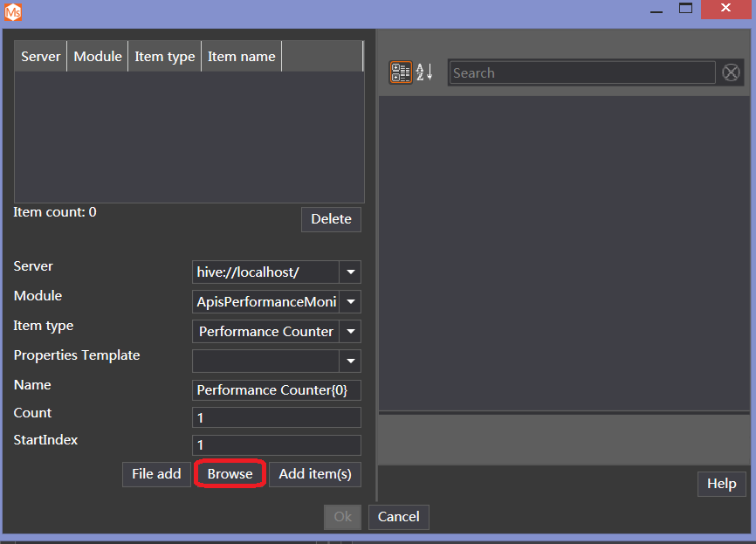756x544 pixels.
Task: Click into the Search properties field
Action: coord(581,72)
